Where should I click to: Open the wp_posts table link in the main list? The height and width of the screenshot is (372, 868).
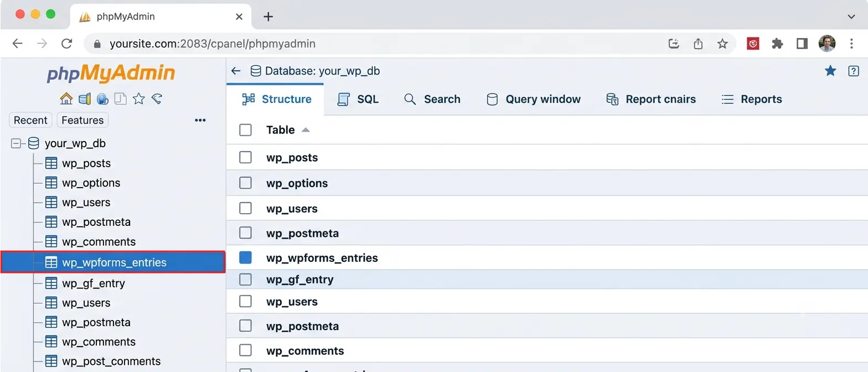tap(292, 158)
